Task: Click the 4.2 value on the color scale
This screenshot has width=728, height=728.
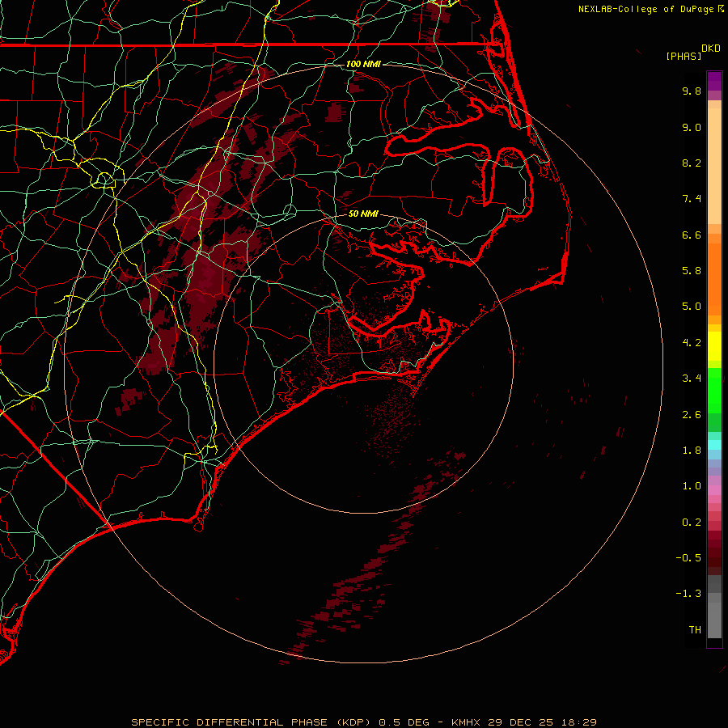Action: coord(692,343)
